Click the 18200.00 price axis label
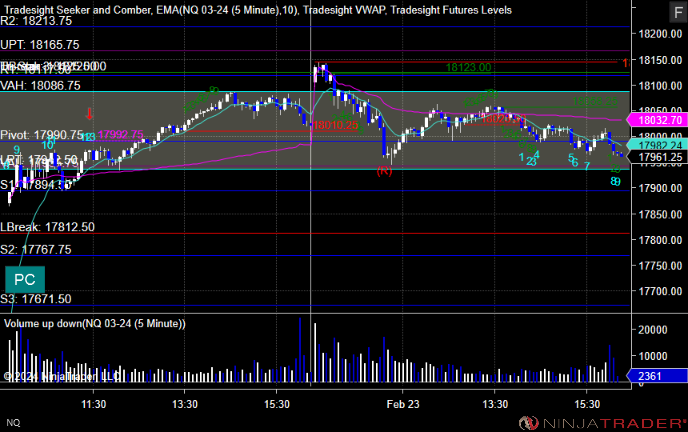Viewport: 688px width, 432px height. pyautogui.click(x=660, y=34)
